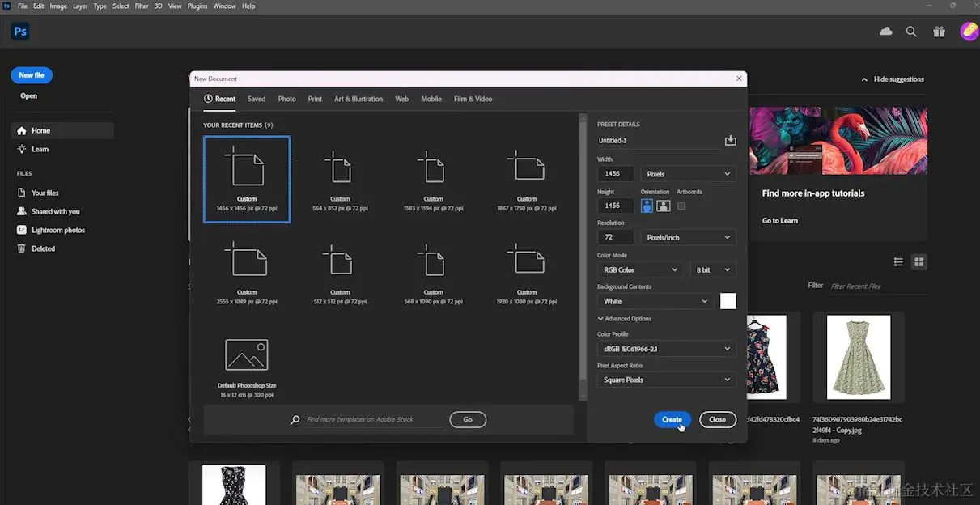Open the Web presets tab

click(x=401, y=99)
